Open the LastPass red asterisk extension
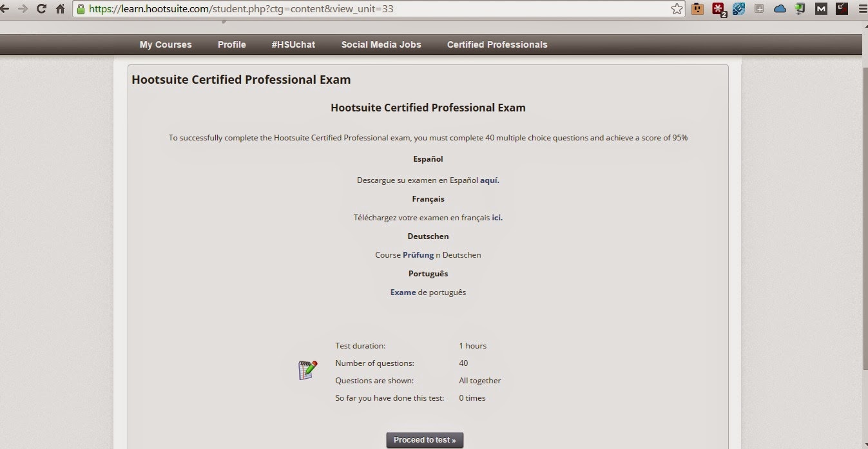 [719, 9]
